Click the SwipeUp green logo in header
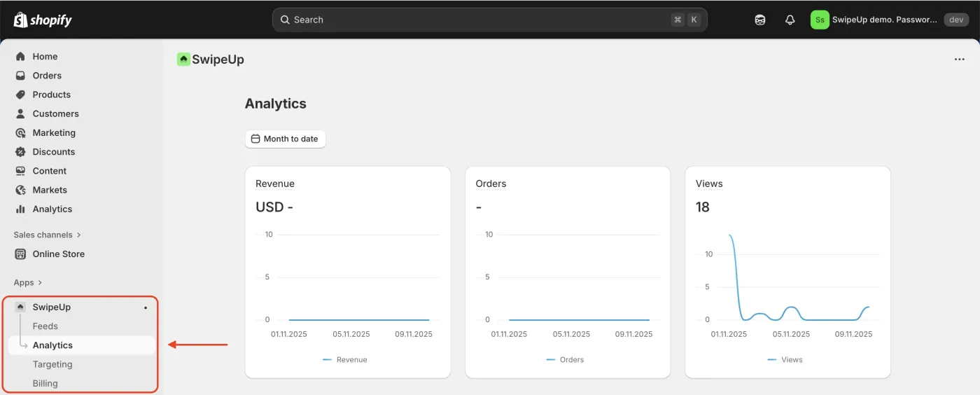The height and width of the screenshot is (395, 980). [x=183, y=60]
